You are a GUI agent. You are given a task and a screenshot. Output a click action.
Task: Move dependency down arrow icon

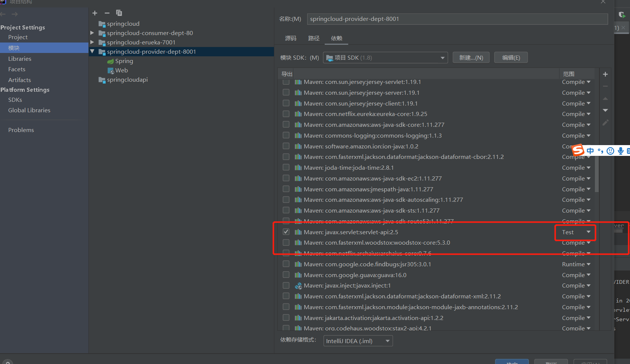tap(605, 110)
